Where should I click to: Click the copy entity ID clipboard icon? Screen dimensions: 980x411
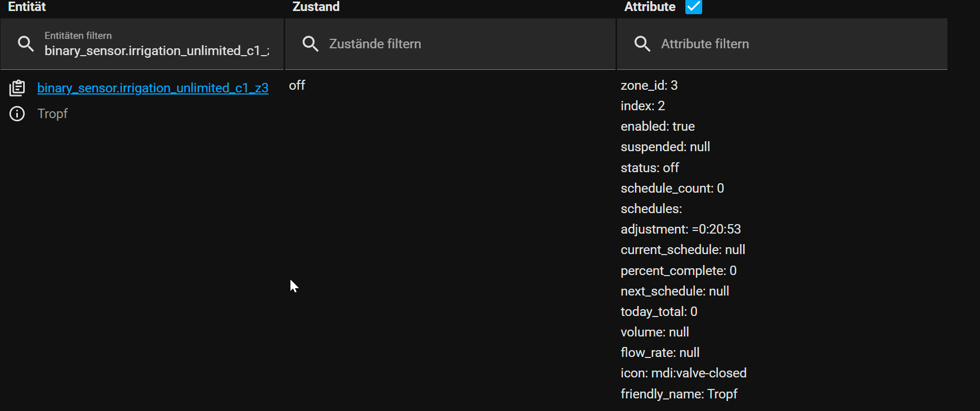coord(17,88)
